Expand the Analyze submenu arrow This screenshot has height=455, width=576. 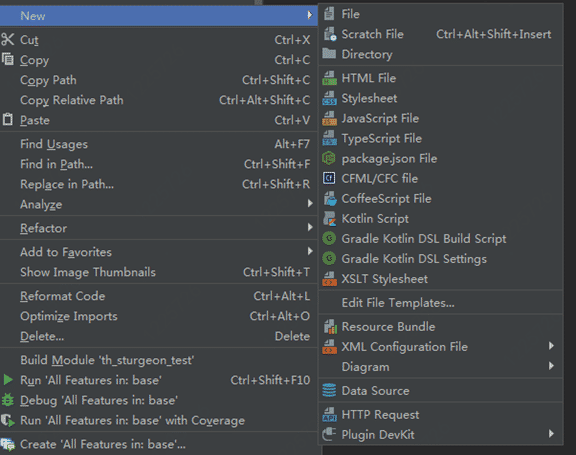pos(310,203)
